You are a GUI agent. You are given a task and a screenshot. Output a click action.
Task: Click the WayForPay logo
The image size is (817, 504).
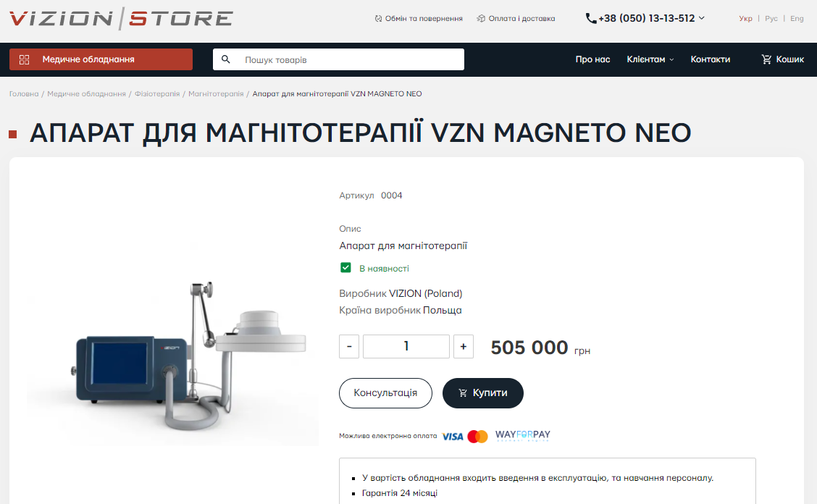(523, 435)
